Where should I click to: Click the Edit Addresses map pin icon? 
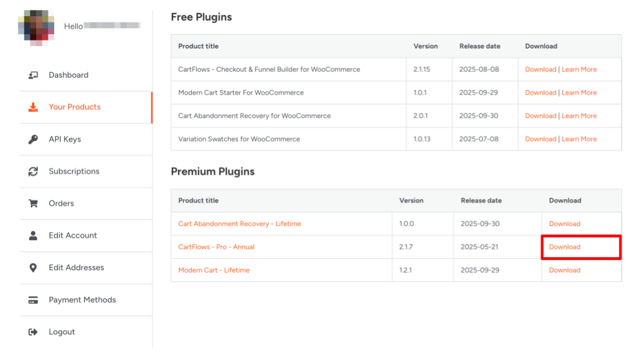pos(33,268)
